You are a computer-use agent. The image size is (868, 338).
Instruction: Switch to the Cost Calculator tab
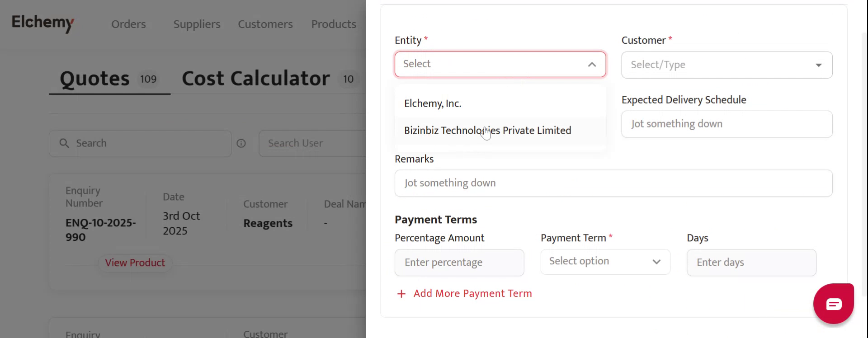click(256, 79)
